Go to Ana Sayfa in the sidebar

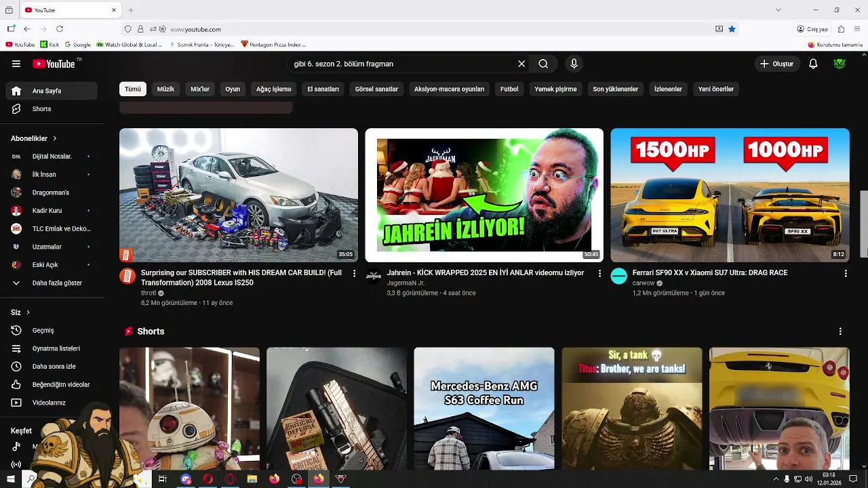point(52,91)
